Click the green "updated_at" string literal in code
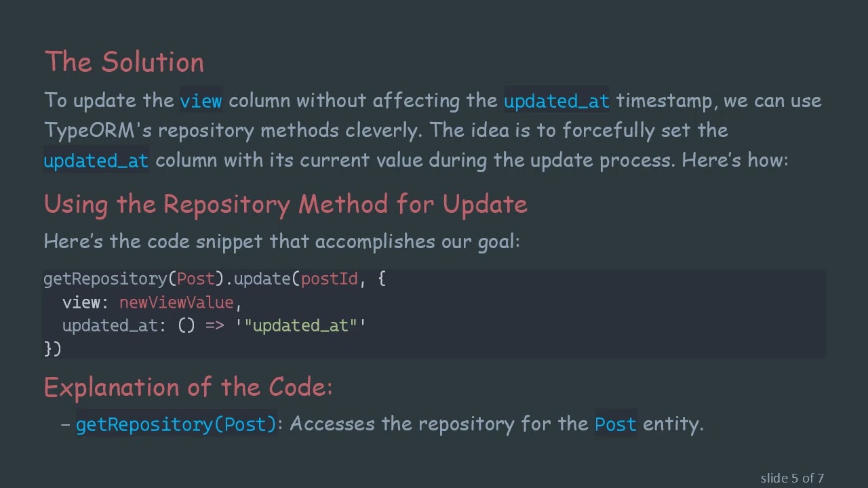The width and height of the screenshot is (868, 488). coord(300,326)
